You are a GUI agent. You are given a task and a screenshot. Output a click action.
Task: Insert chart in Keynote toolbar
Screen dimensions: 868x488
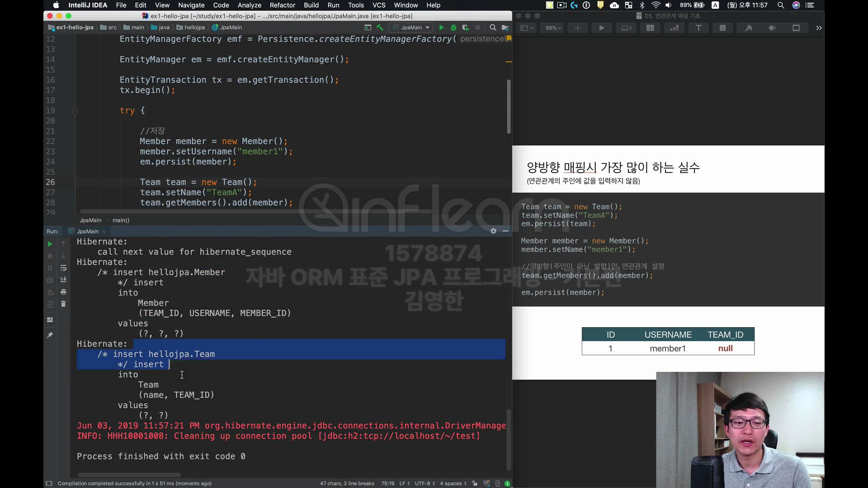[674, 28]
